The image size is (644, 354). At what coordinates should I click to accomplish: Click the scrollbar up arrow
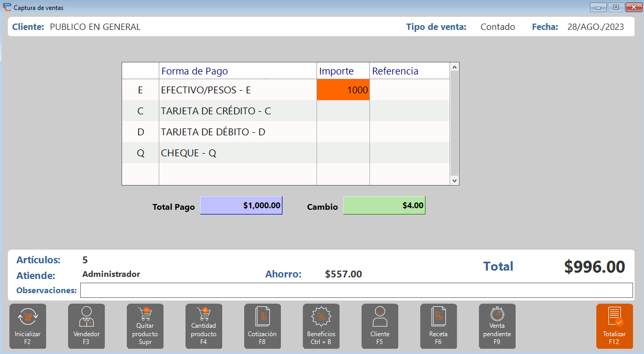pos(454,67)
